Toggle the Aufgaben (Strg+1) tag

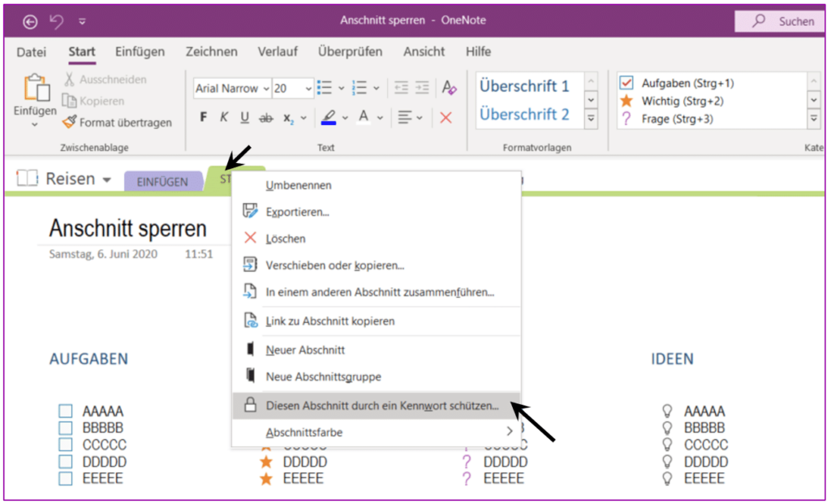click(x=678, y=84)
